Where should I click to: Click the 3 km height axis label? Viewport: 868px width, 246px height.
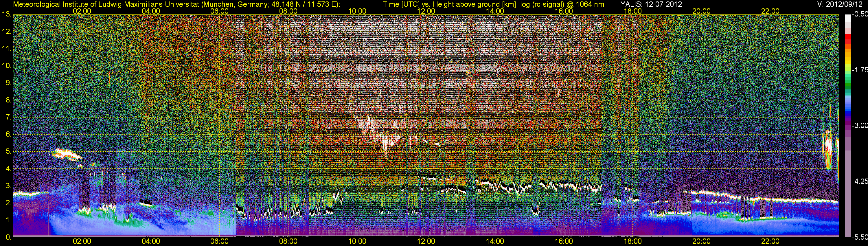pos(8,186)
